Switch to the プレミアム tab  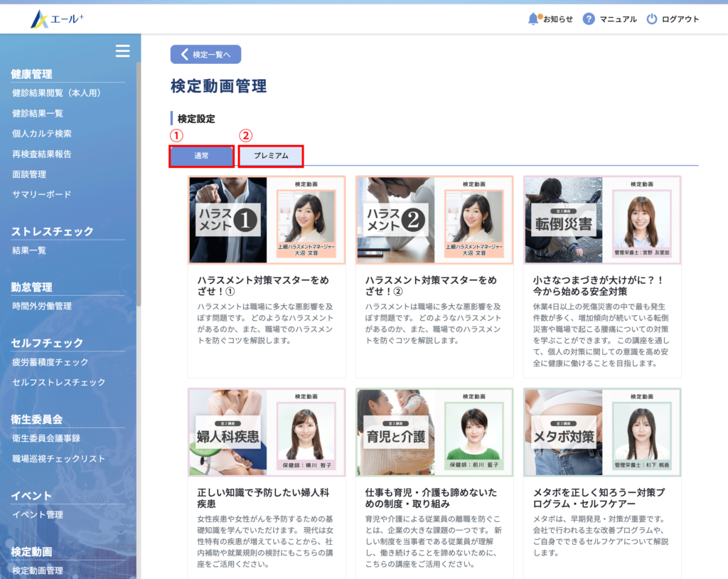click(271, 156)
